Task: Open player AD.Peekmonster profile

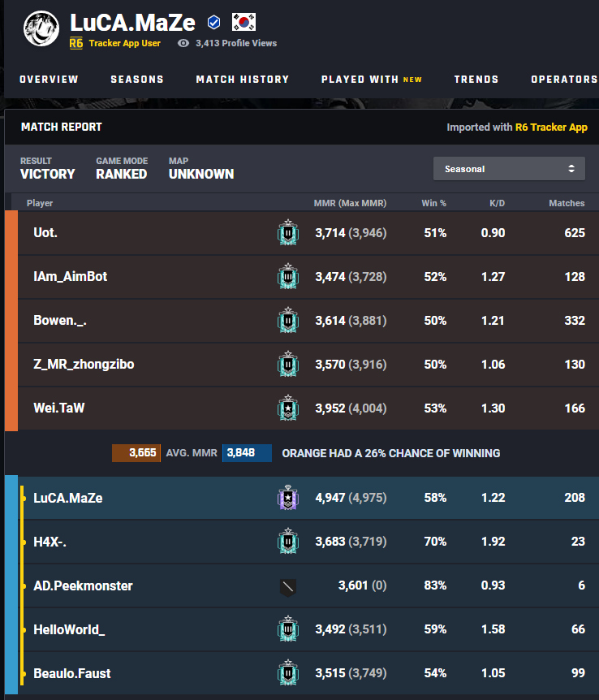Action: [x=83, y=585]
